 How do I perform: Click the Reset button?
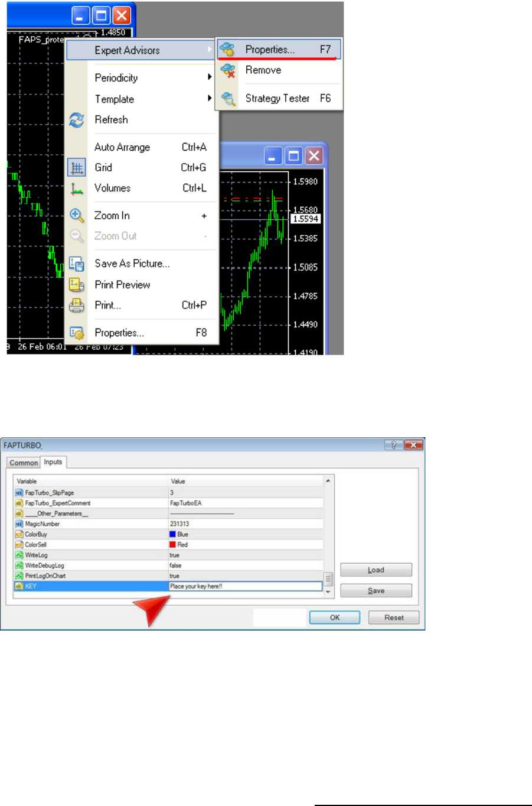coord(394,617)
